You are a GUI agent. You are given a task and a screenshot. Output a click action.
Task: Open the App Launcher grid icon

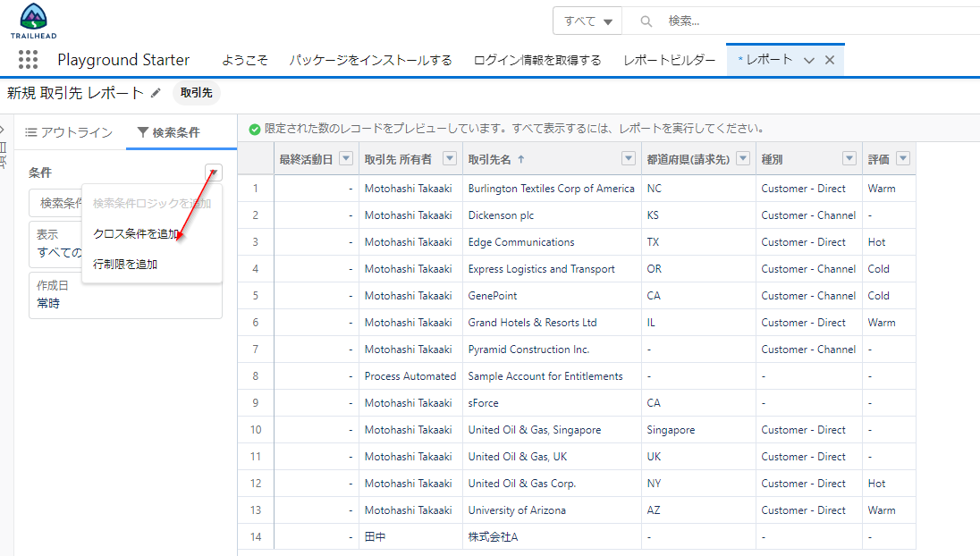(28, 60)
